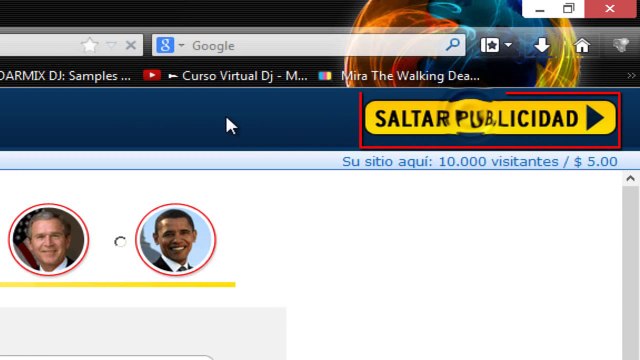
Task: Minimize the Firefox window
Action: tap(540, 9)
